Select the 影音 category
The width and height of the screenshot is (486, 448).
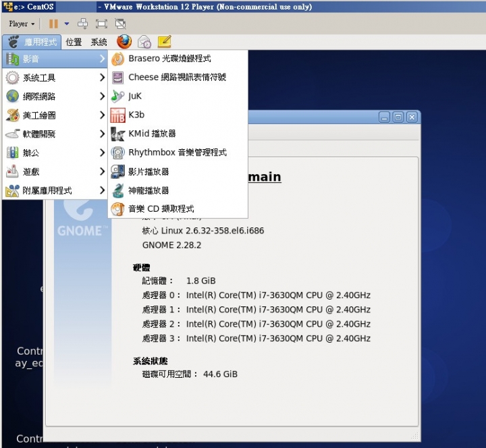point(55,59)
